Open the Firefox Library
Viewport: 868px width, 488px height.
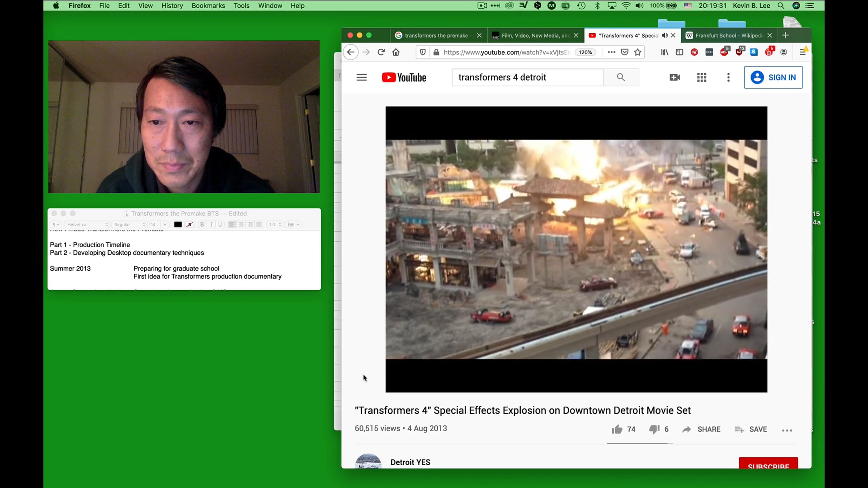pos(665,52)
